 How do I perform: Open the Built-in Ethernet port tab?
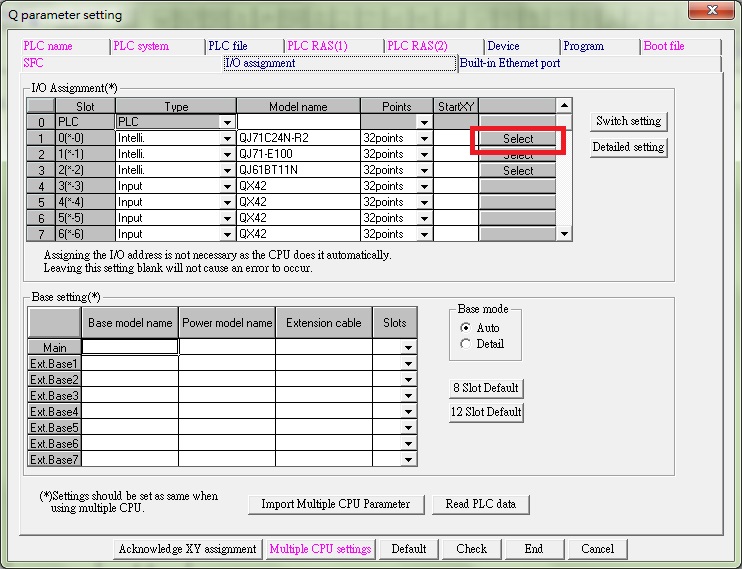[x=510, y=63]
